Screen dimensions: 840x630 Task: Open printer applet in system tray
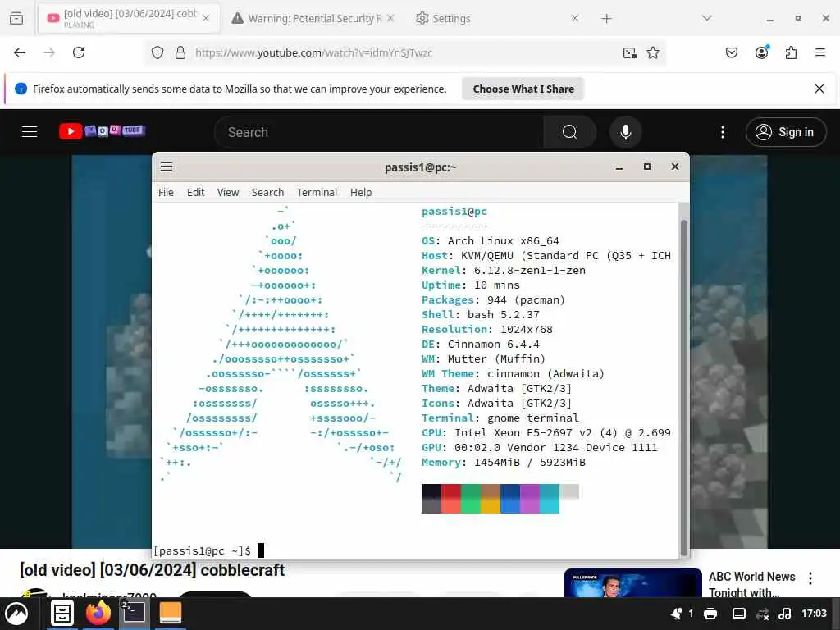coord(710,614)
